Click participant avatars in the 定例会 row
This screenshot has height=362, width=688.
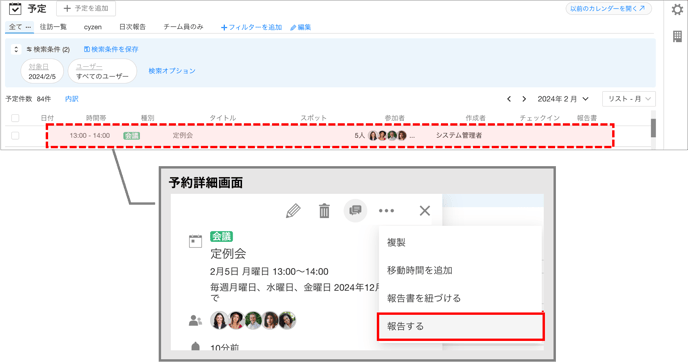(x=387, y=136)
